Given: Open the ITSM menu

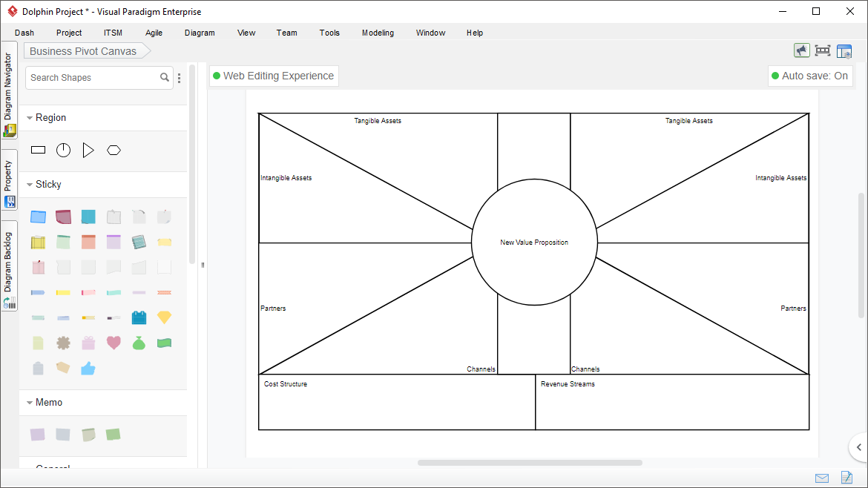Looking at the screenshot, I should [113, 33].
